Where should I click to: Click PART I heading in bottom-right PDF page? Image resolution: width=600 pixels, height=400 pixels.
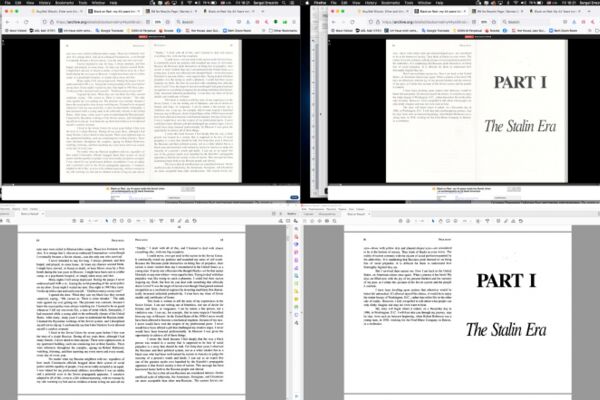point(506,281)
